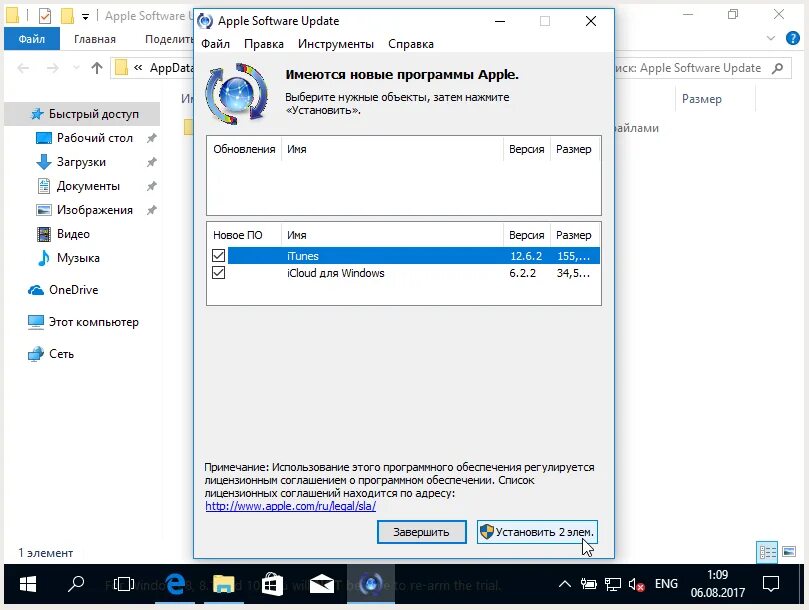Switch Explorer to details view icon
This screenshot has height=610, width=809.
(767, 552)
